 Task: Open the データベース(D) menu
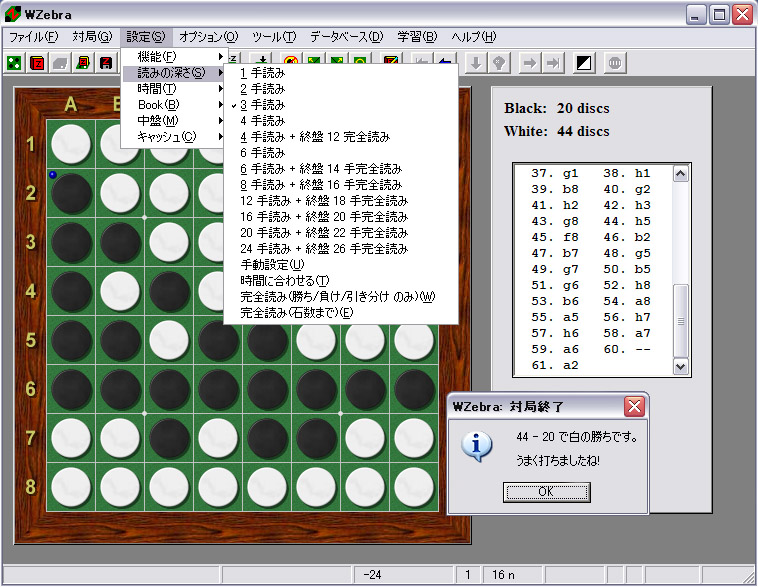click(346, 37)
